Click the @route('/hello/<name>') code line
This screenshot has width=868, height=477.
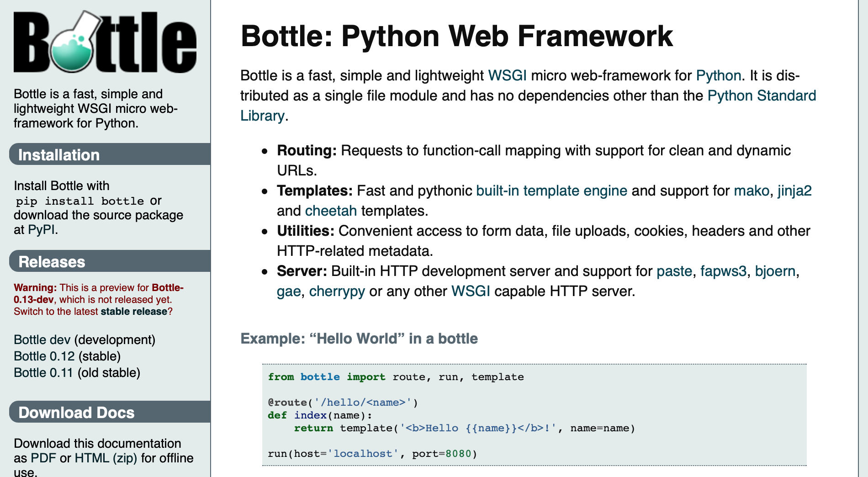(x=343, y=403)
